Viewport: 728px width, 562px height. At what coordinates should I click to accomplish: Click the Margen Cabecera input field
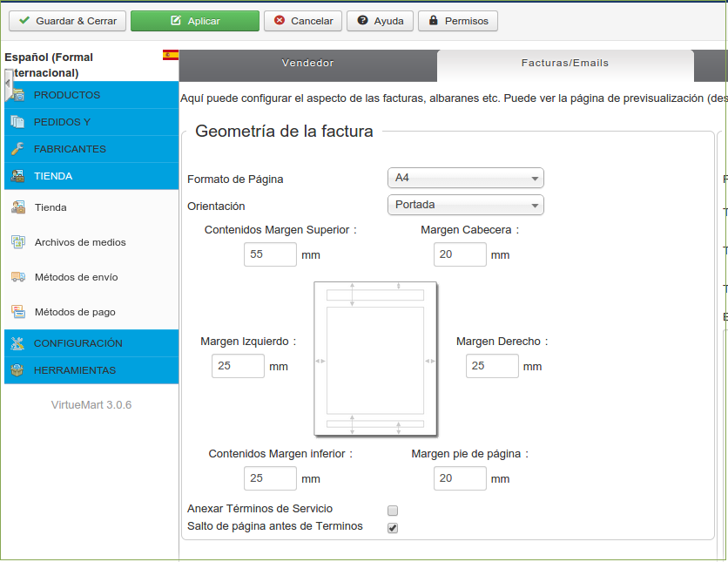tap(460, 254)
